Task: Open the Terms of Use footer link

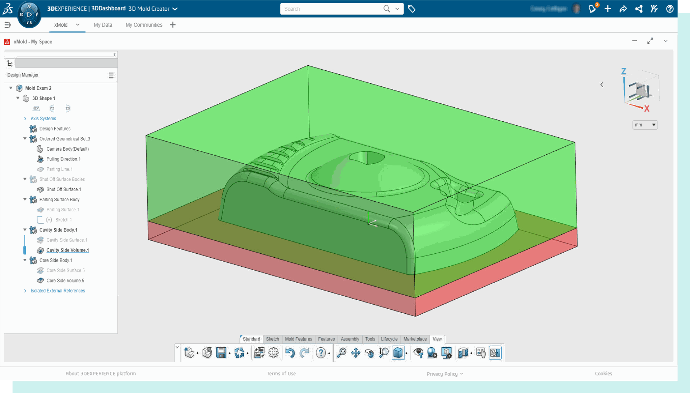Action: 282,373
